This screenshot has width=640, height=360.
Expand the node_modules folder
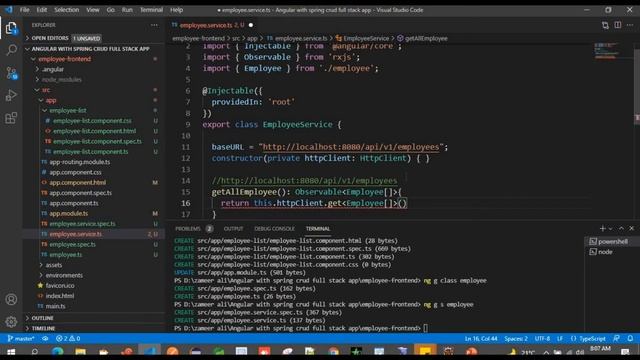(x=61, y=80)
